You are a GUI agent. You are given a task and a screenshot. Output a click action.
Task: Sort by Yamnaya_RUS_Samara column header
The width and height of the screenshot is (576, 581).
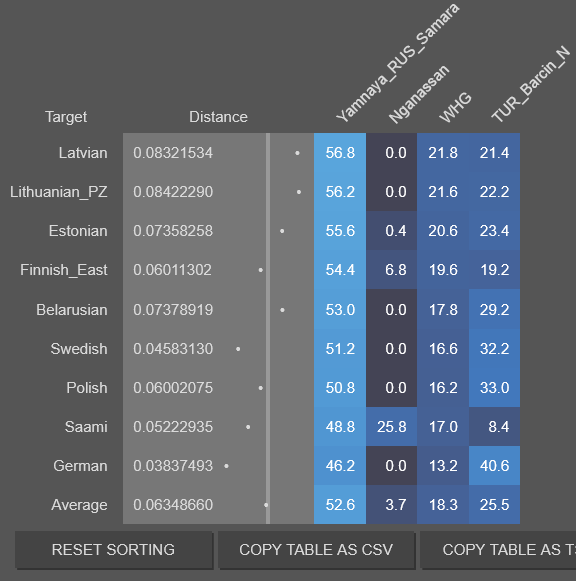pyautogui.click(x=398, y=63)
